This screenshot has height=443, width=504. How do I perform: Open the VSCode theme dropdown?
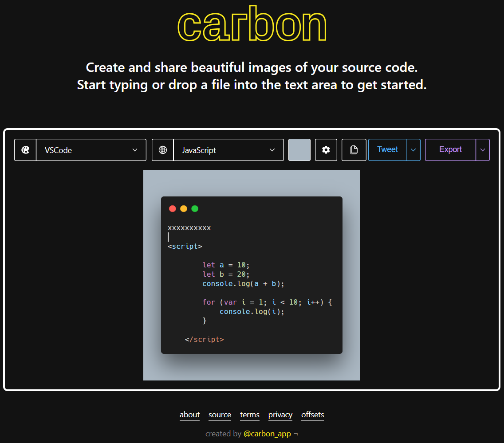point(91,150)
